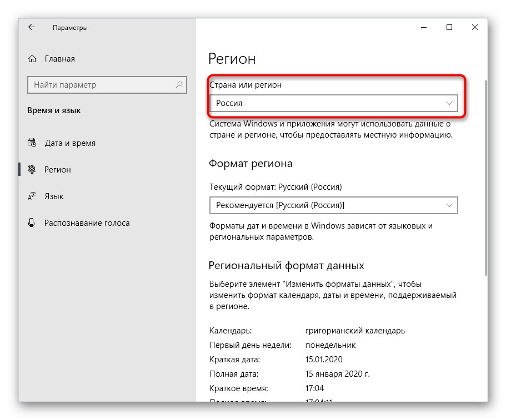Click the Дата и время calendar icon
The width and height of the screenshot is (506, 420).
pos(32,143)
